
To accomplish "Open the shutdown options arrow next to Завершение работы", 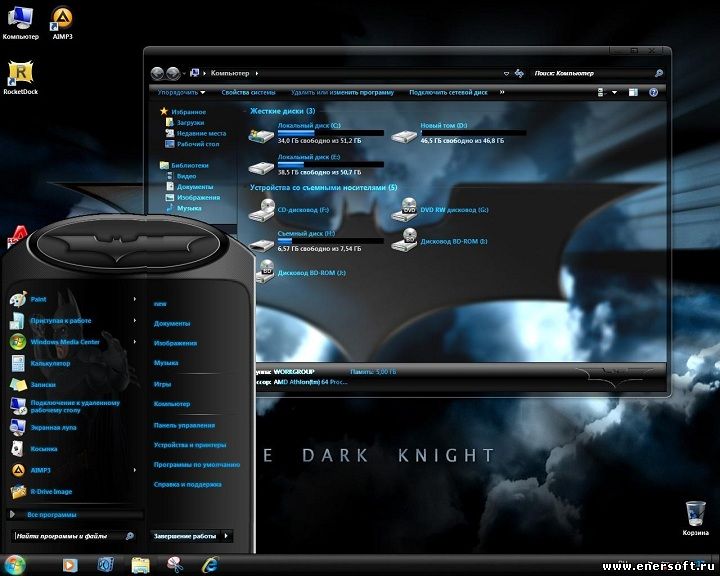I will [x=226, y=536].
